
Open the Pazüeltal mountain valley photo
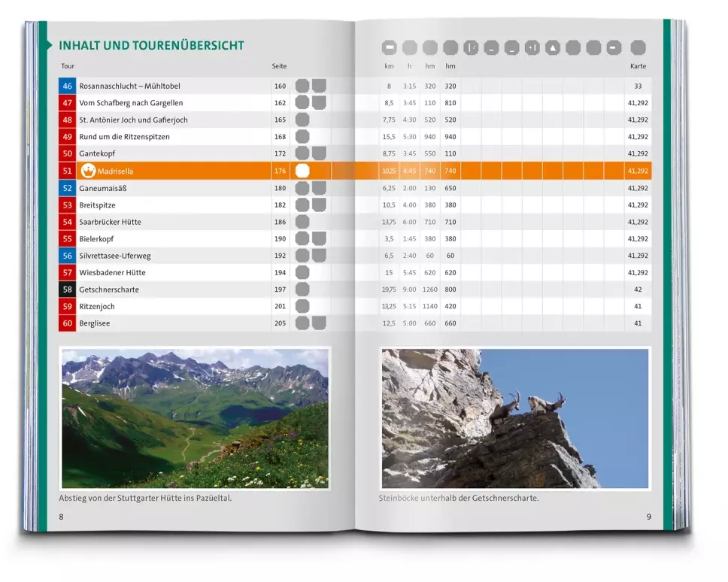[195, 418]
